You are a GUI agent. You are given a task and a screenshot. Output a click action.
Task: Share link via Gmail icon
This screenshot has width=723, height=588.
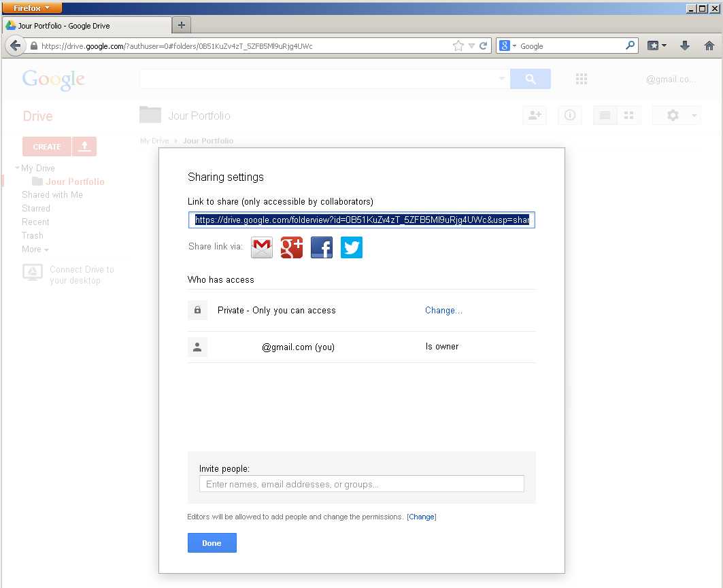click(262, 247)
